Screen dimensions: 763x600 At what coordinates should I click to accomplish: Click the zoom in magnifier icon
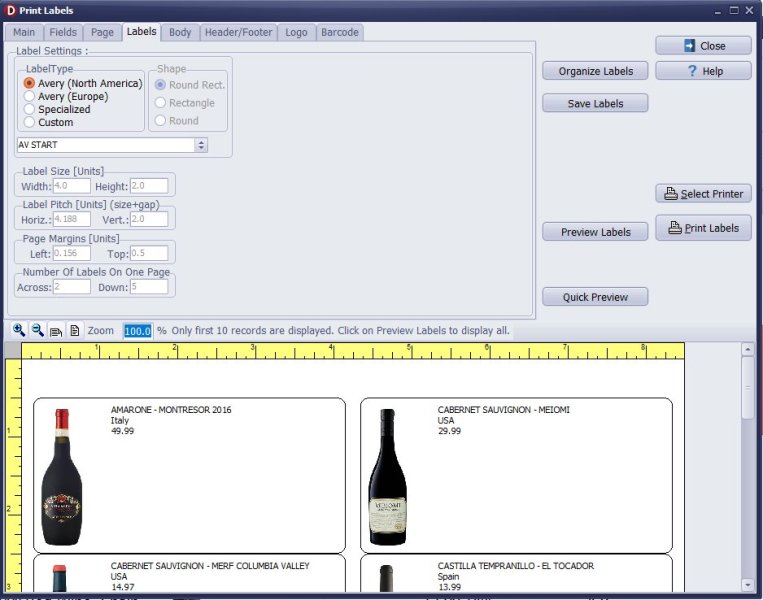point(19,330)
